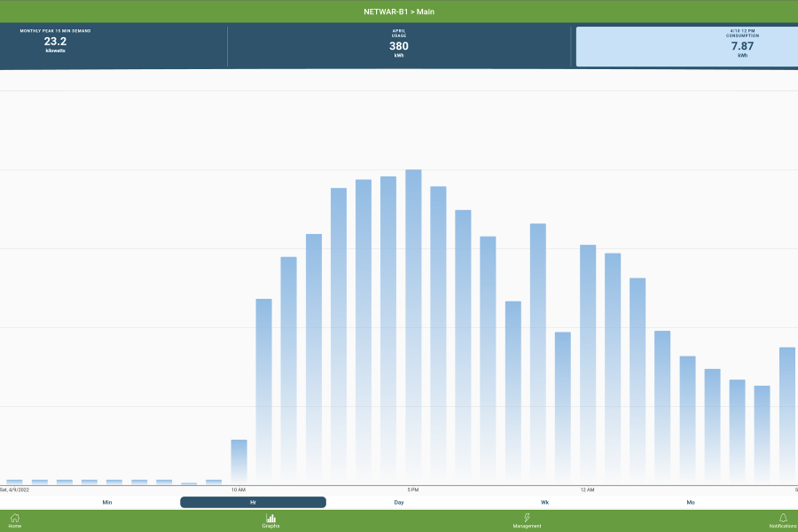Click the partially visible rightmost bar
The height and width of the screenshot is (532, 798).
pyautogui.click(x=788, y=417)
